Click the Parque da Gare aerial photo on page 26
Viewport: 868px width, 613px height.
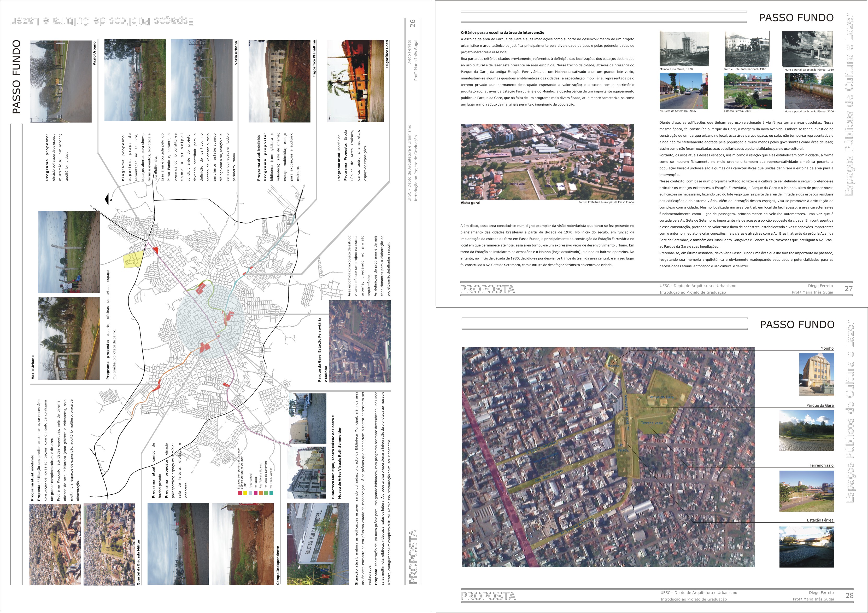(360, 341)
